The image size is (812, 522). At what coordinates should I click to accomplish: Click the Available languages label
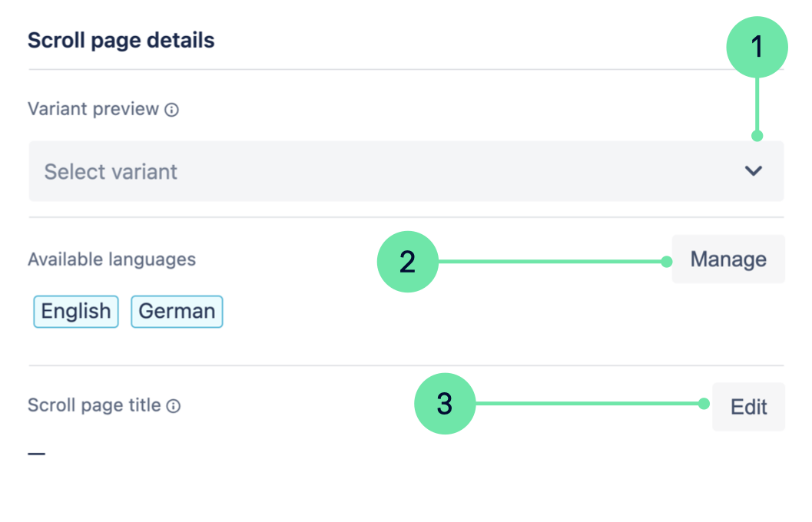tap(111, 259)
